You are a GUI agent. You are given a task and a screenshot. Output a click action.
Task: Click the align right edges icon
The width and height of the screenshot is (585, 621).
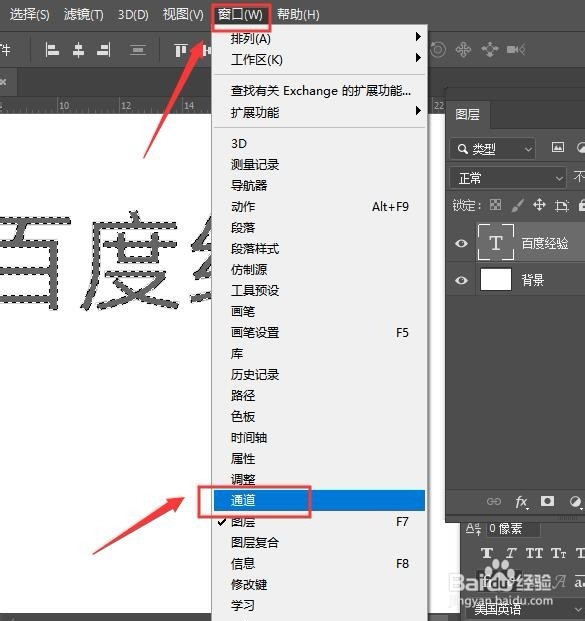point(104,50)
